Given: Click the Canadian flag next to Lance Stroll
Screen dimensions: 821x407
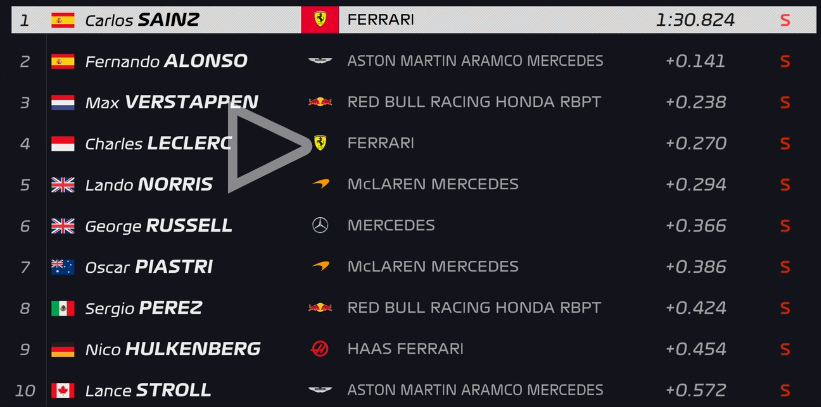Looking at the screenshot, I should point(63,390).
